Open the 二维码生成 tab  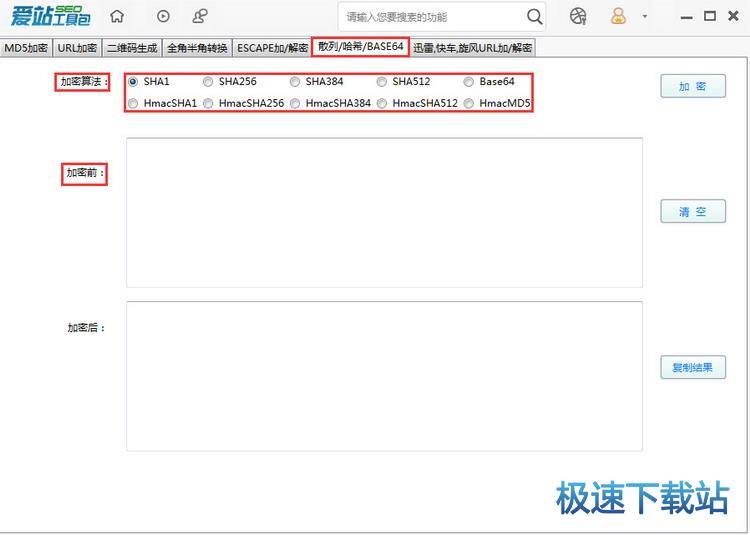click(x=132, y=48)
